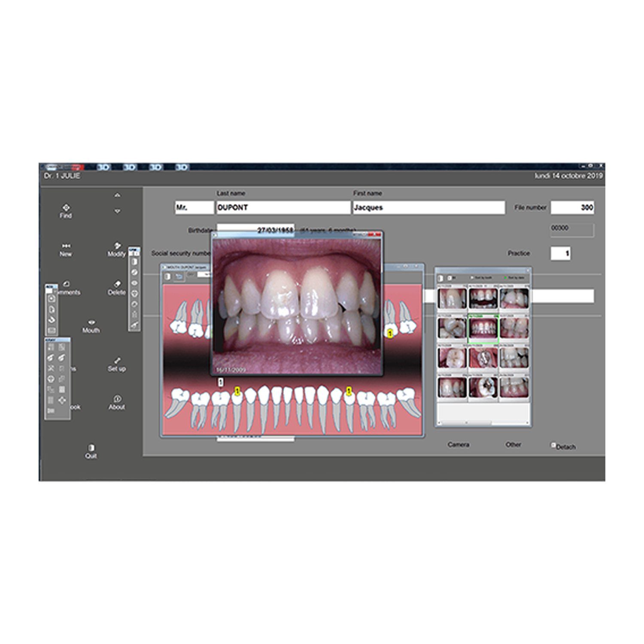Select the Sort by date radio option
644x644 pixels.
click(x=505, y=278)
